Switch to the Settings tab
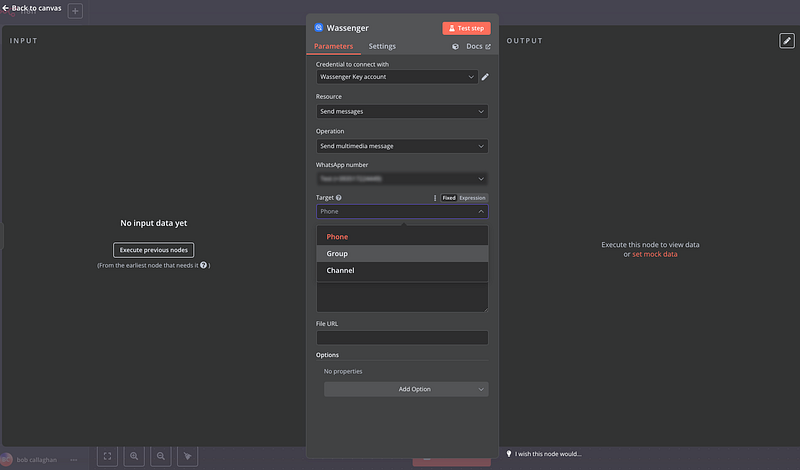800x470 pixels. coord(382,47)
